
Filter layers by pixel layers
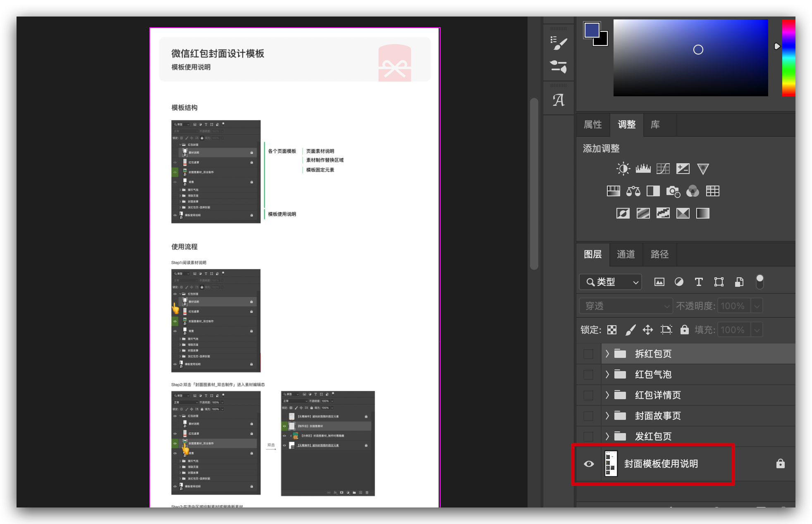point(659,282)
